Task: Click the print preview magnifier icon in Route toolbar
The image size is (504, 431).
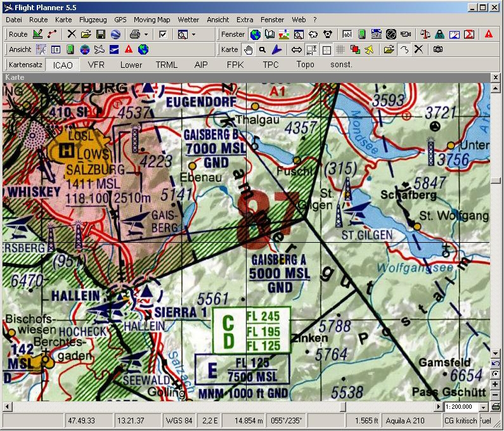Action: [183, 34]
